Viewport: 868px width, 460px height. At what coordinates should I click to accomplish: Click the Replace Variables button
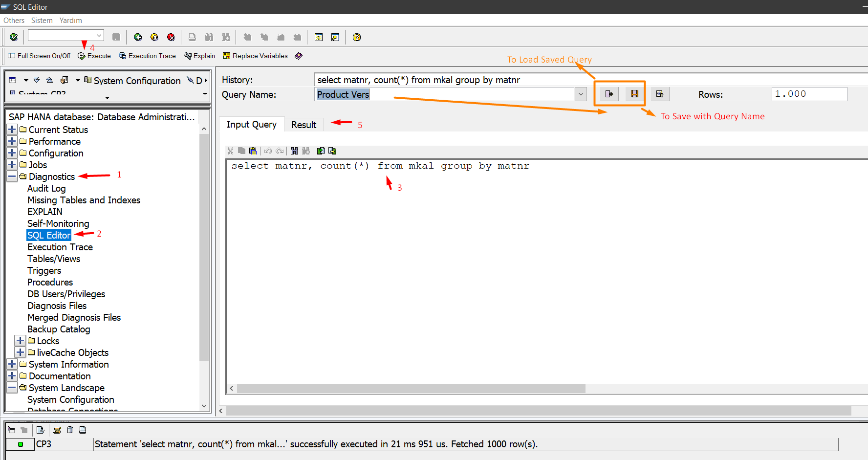pyautogui.click(x=255, y=56)
